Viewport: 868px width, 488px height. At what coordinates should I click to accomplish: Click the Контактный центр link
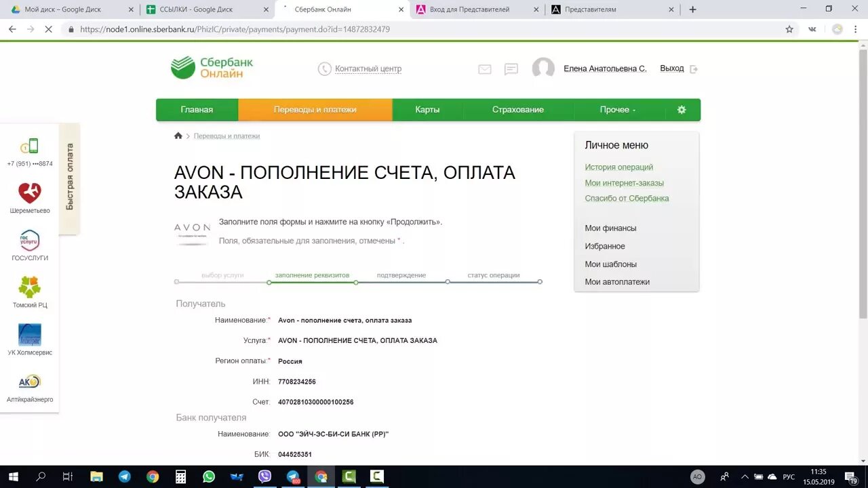(368, 69)
